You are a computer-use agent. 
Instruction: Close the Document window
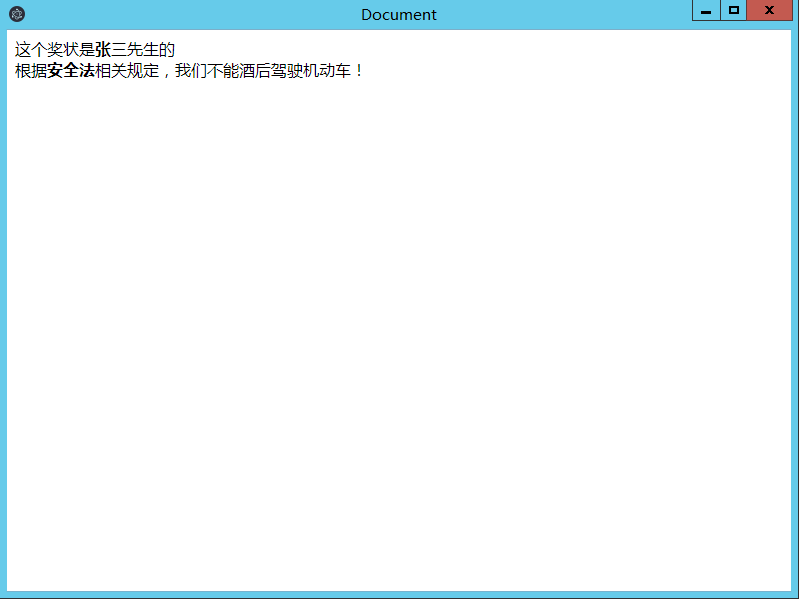tap(769, 10)
